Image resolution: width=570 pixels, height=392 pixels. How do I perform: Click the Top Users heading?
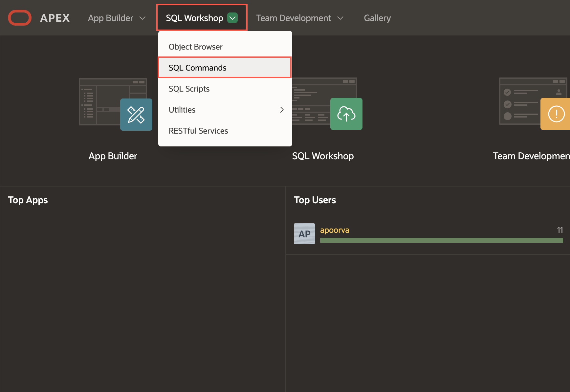point(315,200)
